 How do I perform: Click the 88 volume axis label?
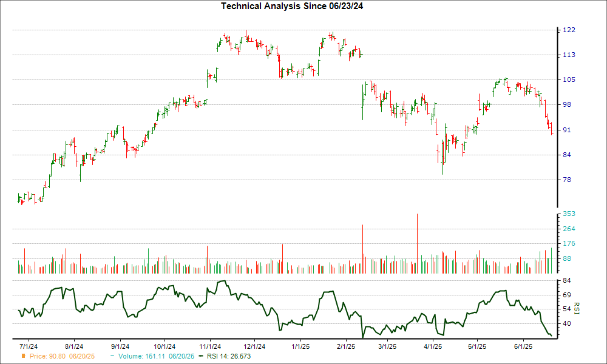click(567, 259)
